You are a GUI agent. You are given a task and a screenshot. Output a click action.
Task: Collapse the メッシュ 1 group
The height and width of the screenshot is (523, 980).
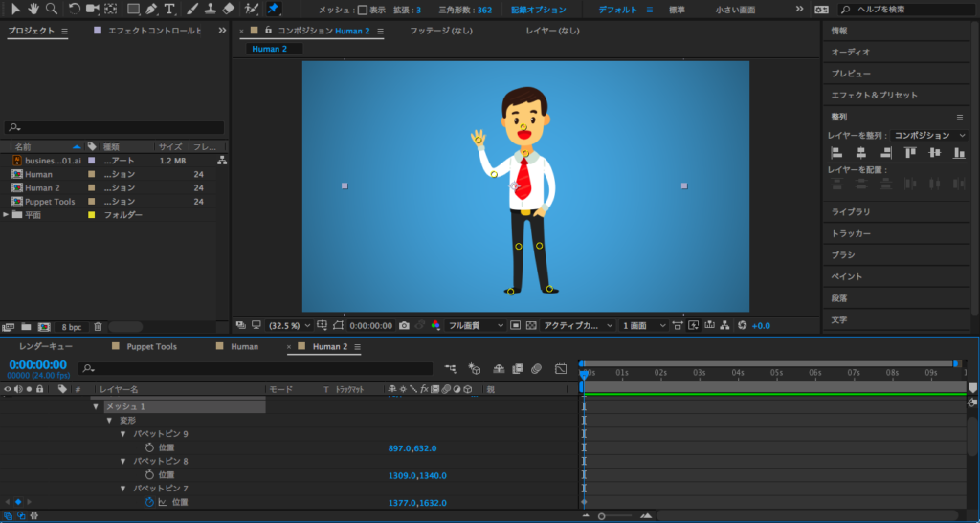96,406
